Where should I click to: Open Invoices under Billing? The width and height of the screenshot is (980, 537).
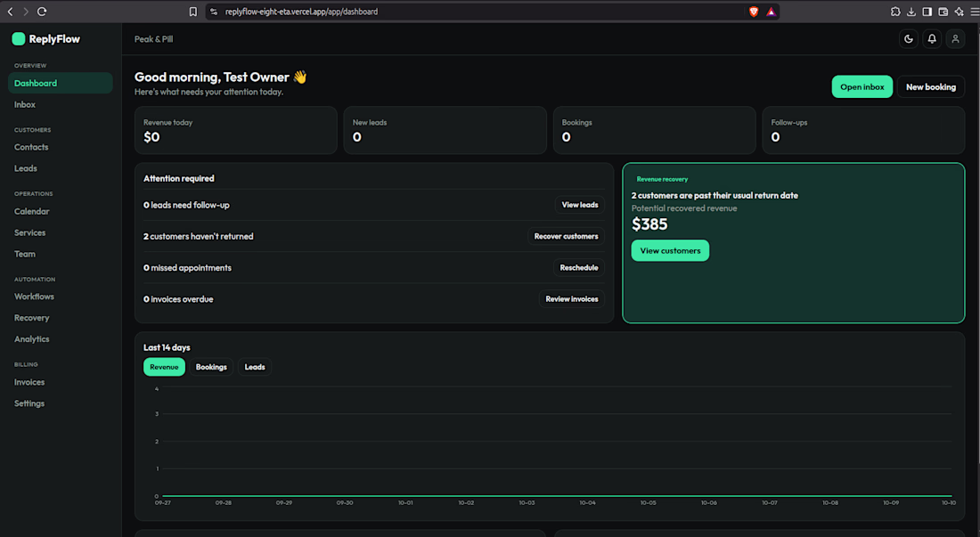click(29, 381)
